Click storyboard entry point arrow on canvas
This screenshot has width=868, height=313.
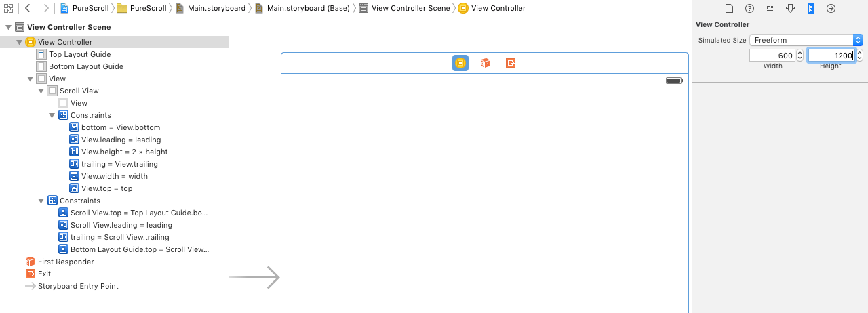(x=254, y=278)
